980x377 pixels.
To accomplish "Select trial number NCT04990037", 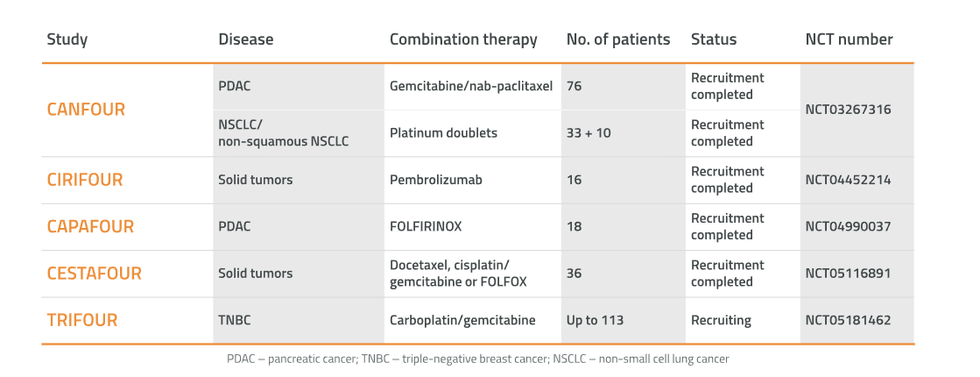I will click(848, 226).
